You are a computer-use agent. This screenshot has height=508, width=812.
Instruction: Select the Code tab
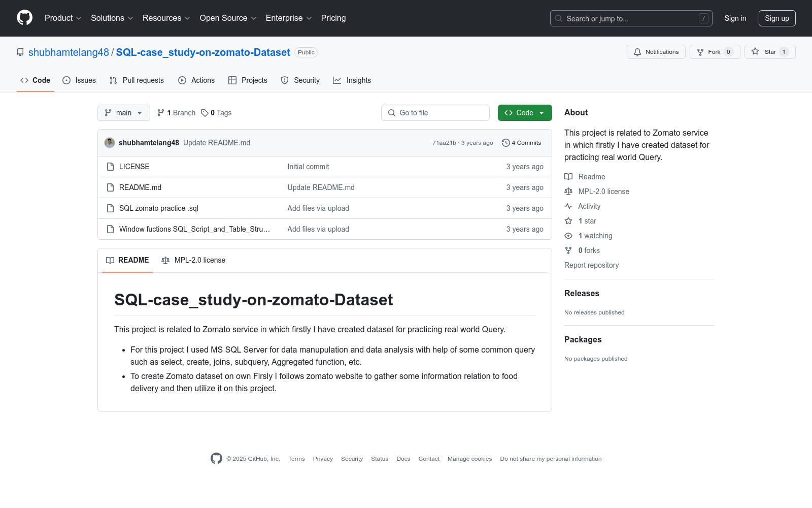coord(36,80)
